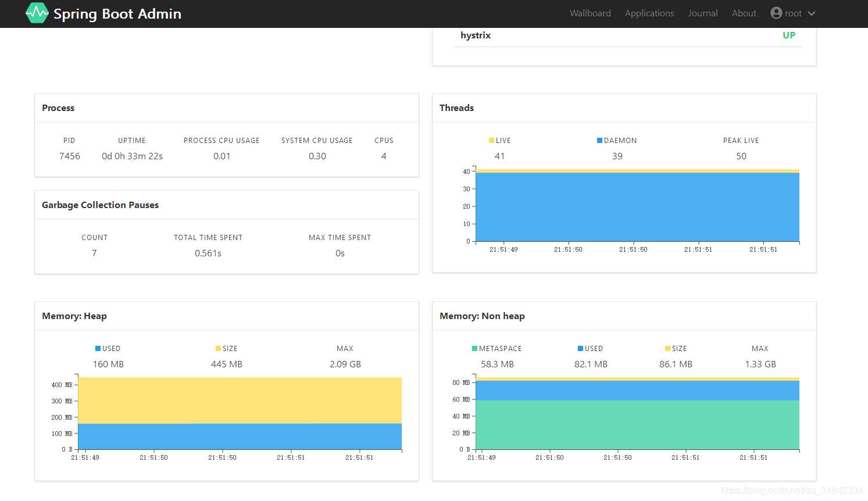This screenshot has height=501, width=868.
Task: Click the green metaspace area in non-heap chart
Action: pos(637,425)
